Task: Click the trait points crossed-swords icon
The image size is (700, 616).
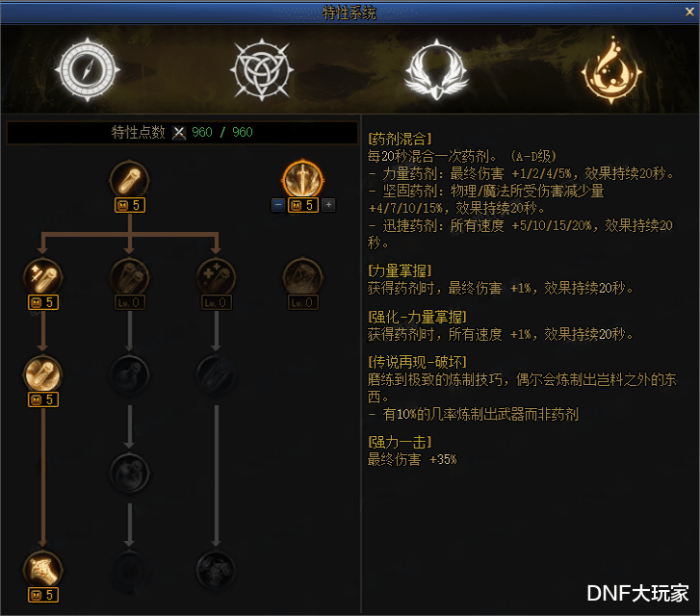Action: click(179, 133)
